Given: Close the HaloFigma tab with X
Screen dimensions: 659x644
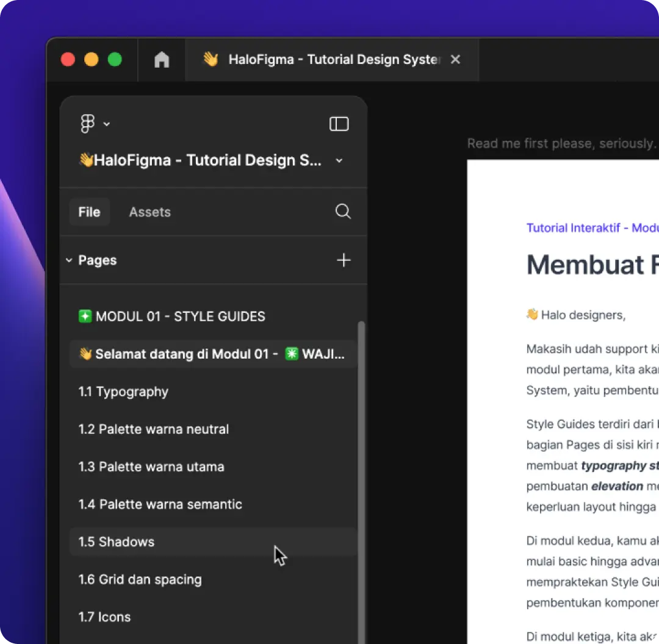Looking at the screenshot, I should click(455, 60).
